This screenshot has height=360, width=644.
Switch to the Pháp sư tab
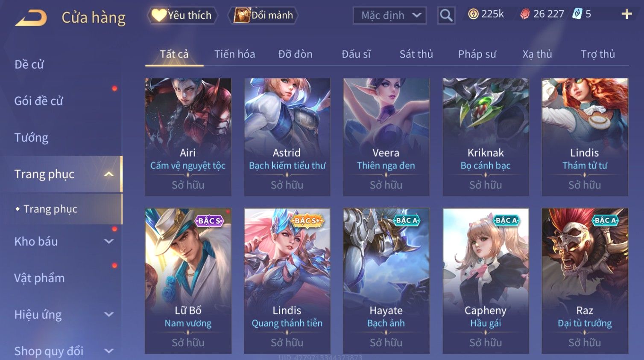(x=477, y=54)
